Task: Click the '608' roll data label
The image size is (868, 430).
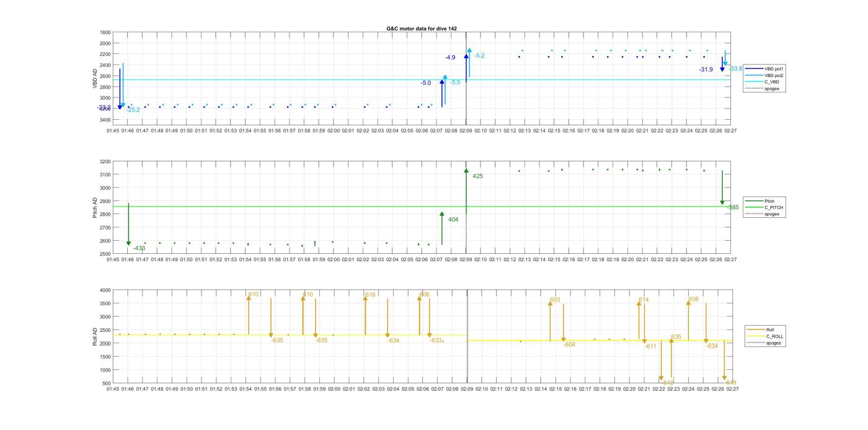Action: [693, 299]
